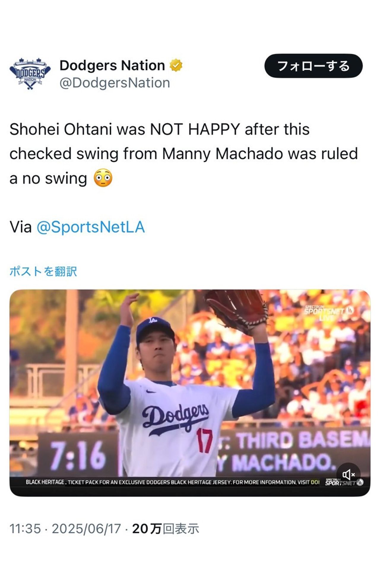The image size is (380, 588).
Task: Open the @SportsNetLA mention link
Action: coord(91,227)
